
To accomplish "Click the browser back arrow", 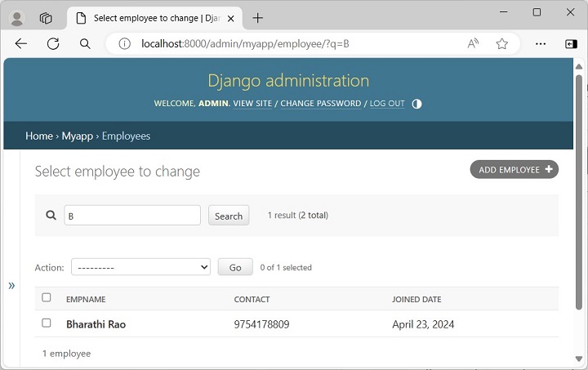I will point(21,44).
